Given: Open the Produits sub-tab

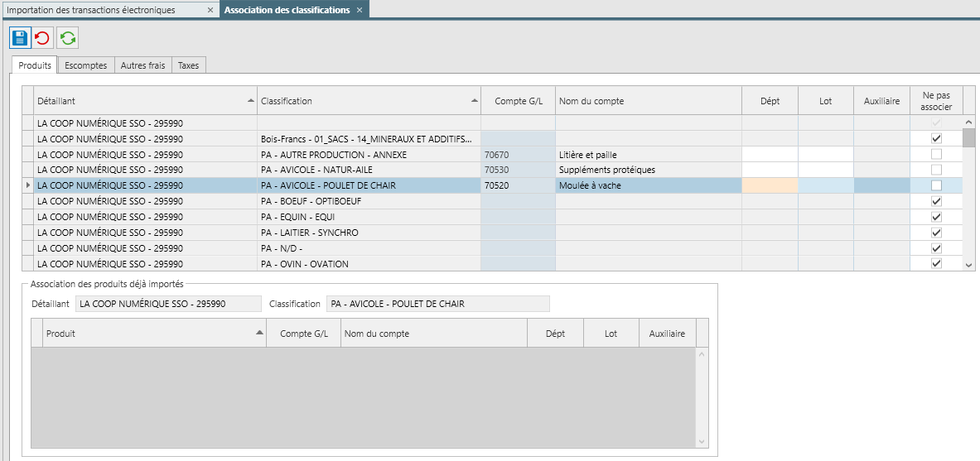Looking at the screenshot, I should point(34,65).
